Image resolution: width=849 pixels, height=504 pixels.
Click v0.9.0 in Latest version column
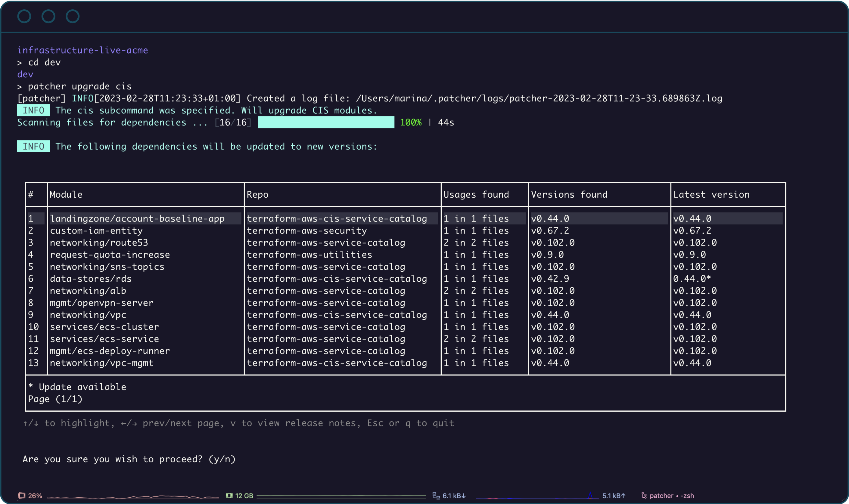coord(690,255)
